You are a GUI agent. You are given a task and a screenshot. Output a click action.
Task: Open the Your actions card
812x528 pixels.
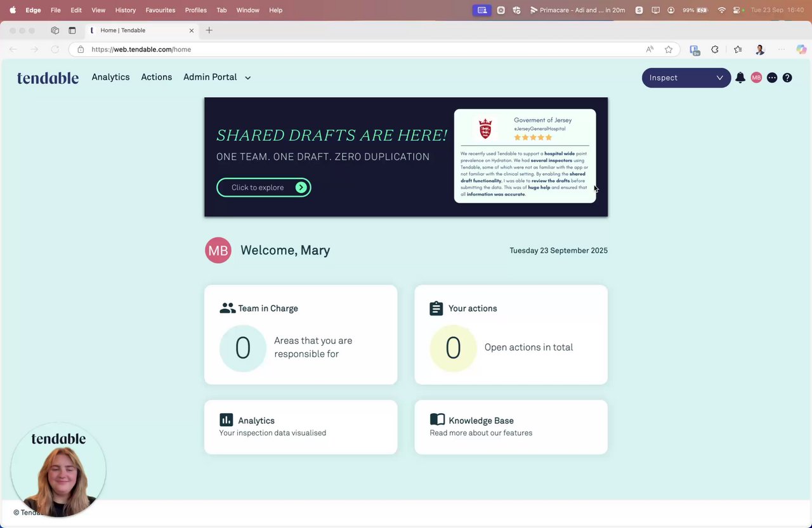point(511,334)
